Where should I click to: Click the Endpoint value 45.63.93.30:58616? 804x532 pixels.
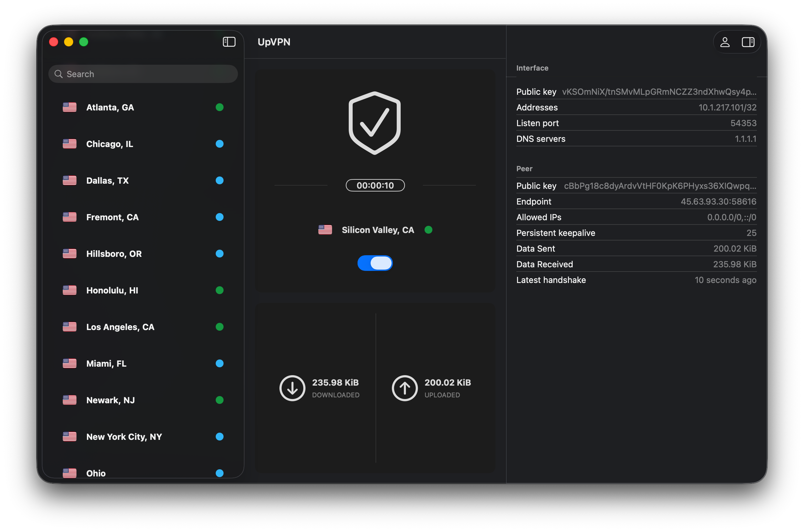[x=718, y=202]
